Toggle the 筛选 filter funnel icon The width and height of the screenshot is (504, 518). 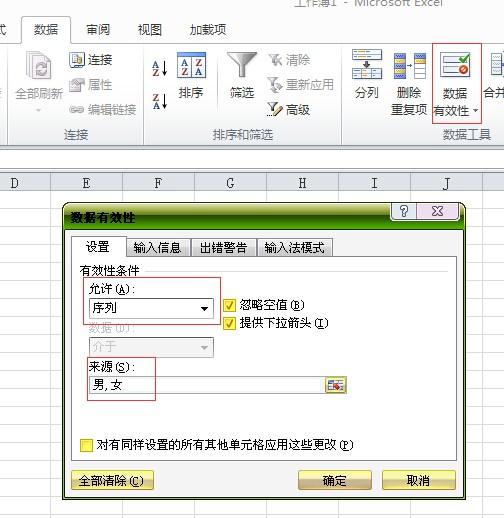242,65
